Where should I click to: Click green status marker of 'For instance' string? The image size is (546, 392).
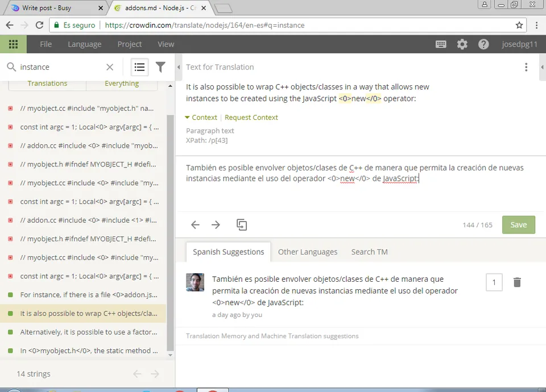(x=10, y=295)
